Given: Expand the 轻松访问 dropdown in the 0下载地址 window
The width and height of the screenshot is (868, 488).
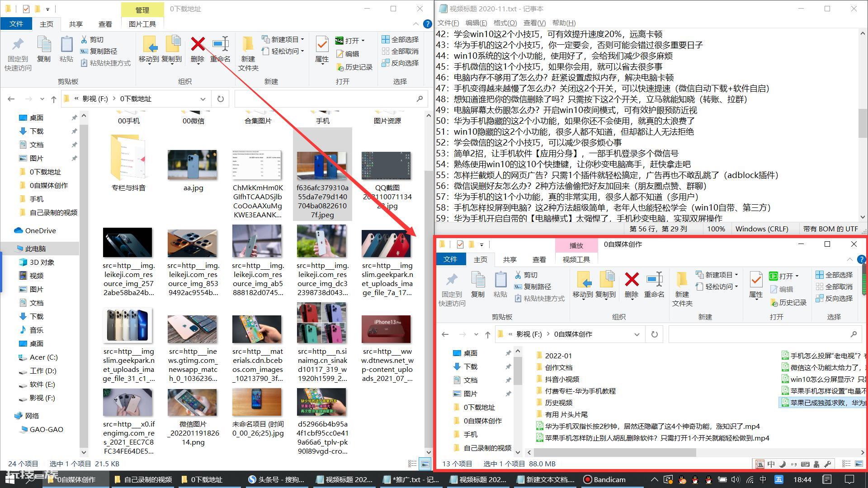Looking at the screenshot, I should pos(302,51).
